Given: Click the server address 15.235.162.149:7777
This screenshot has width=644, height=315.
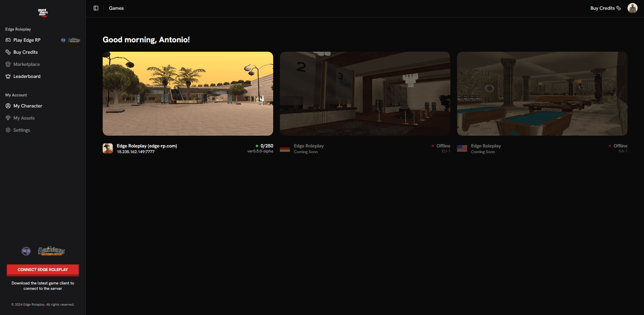Looking at the screenshot, I should [x=136, y=152].
